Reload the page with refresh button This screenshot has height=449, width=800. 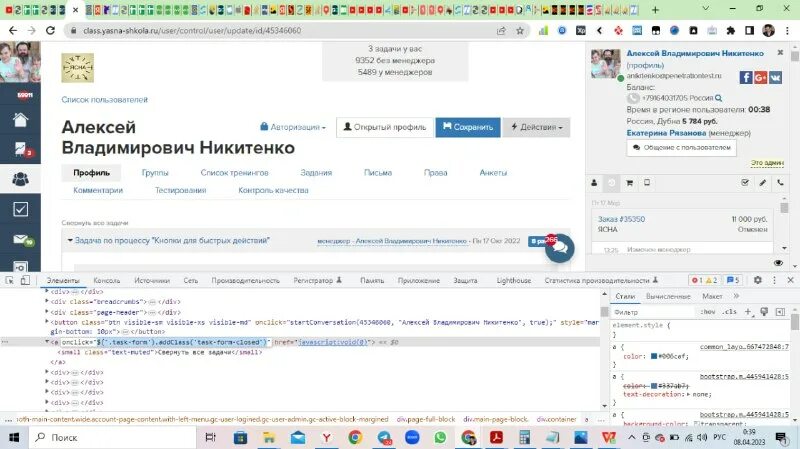(50, 31)
